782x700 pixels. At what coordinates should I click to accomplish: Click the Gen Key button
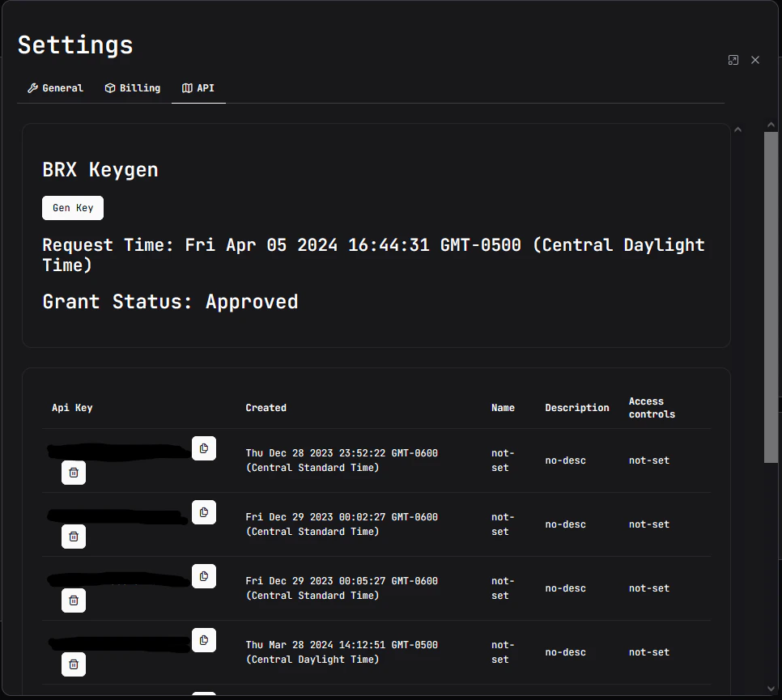(x=73, y=208)
